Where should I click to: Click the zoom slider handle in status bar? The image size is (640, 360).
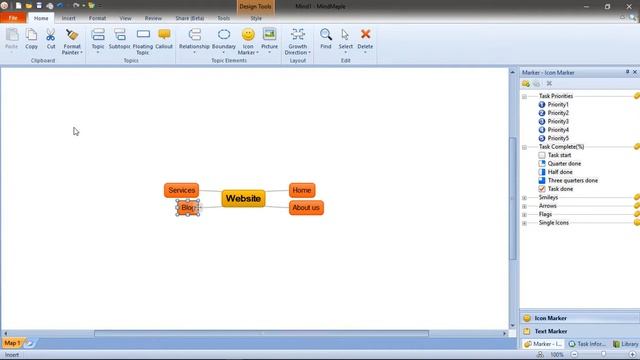click(x=603, y=355)
